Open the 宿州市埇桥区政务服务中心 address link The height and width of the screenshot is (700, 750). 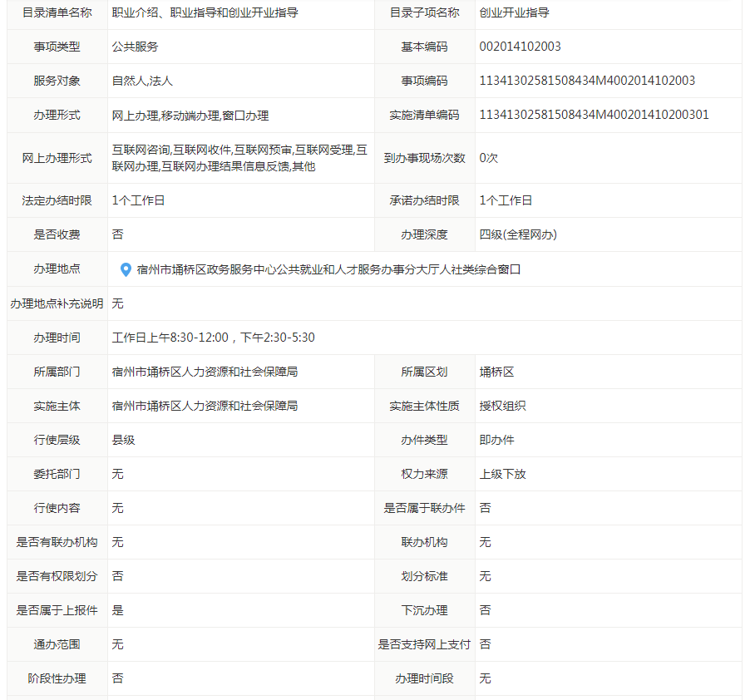pyautogui.click(x=328, y=269)
